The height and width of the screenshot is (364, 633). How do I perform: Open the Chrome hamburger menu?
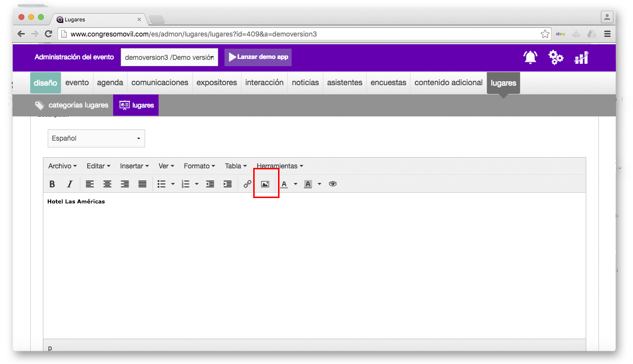pos(607,34)
